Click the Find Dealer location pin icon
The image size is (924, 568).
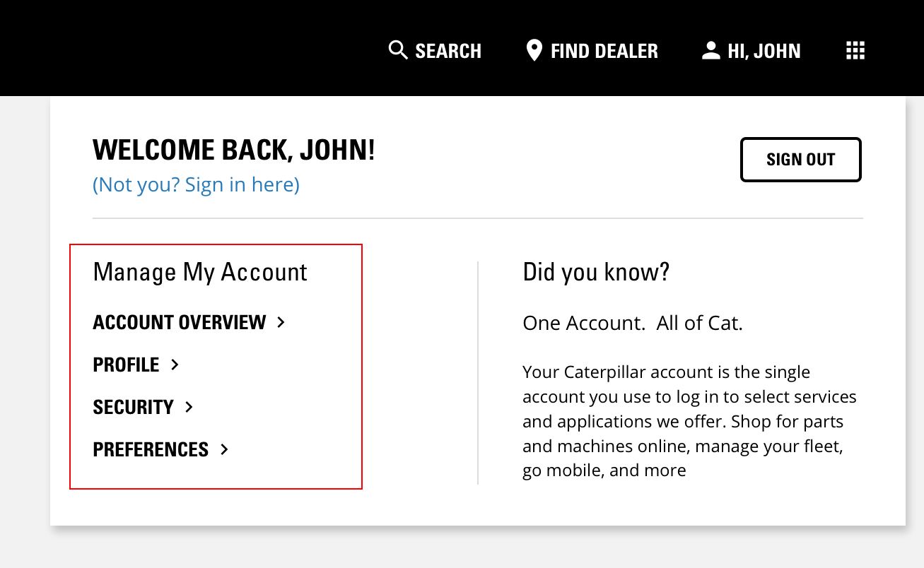coord(534,51)
